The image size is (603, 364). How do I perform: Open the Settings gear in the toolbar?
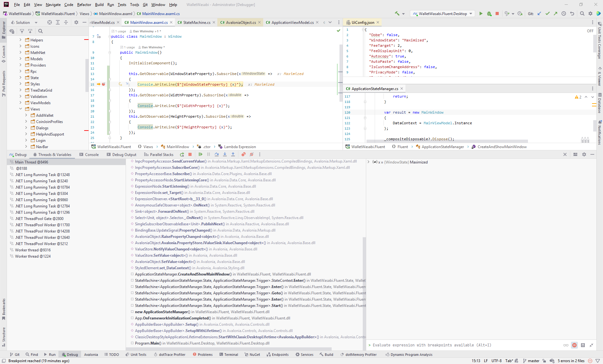590,13
